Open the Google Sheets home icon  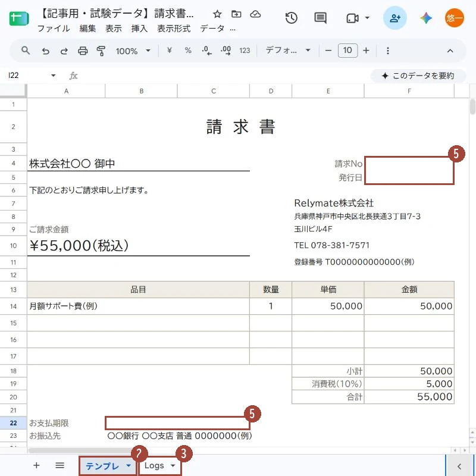[x=19, y=18]
